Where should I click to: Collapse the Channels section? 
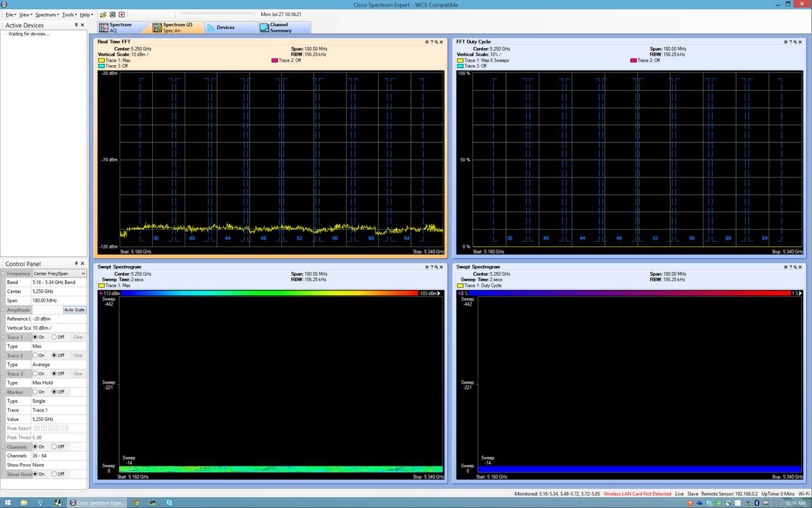pos(3,447)
